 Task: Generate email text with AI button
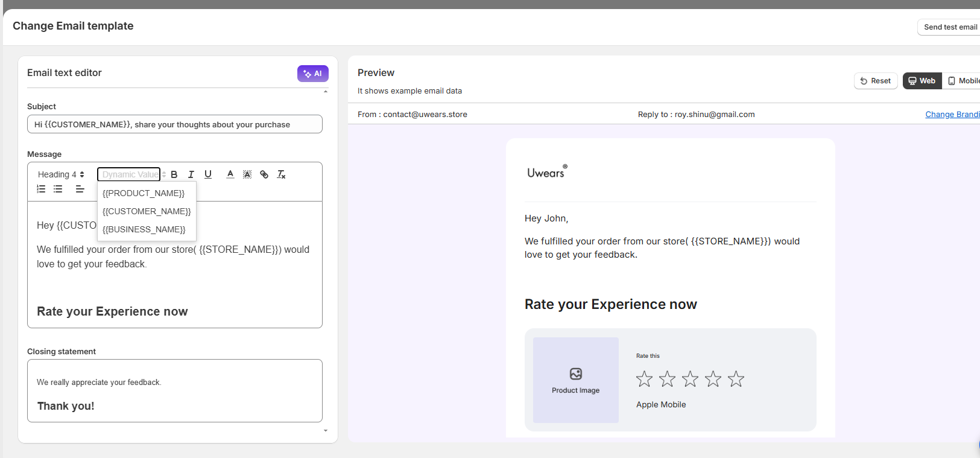click(x=312, y=74)
